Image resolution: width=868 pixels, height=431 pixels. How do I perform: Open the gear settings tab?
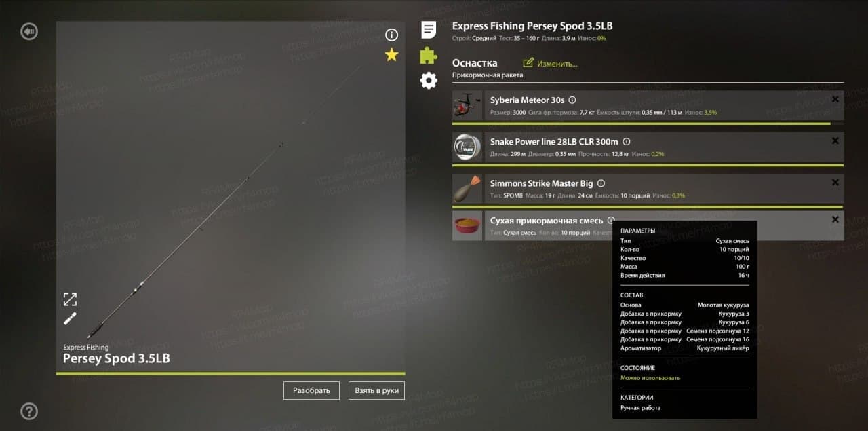click(429, 81)
